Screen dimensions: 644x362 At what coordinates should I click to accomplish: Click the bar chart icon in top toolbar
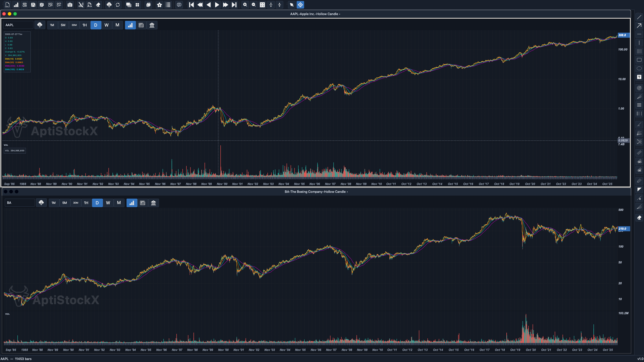point(16,5)
